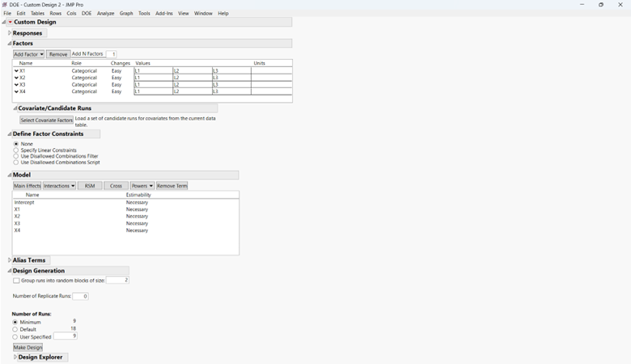This screenshot has height=364, width=631.
Task: Click the Units cell for X4
Action: pos(272,91)
